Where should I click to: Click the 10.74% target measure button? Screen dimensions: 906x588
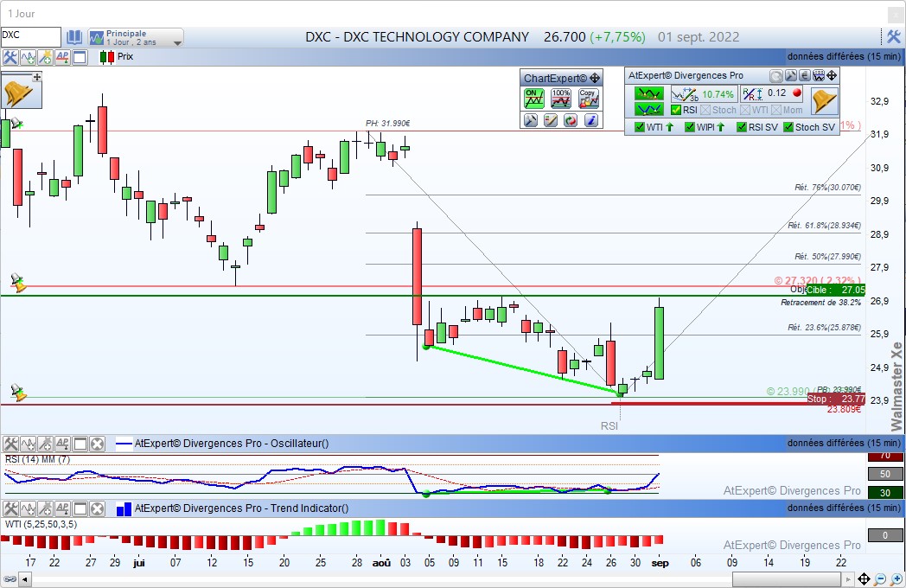tap(703, 93)
